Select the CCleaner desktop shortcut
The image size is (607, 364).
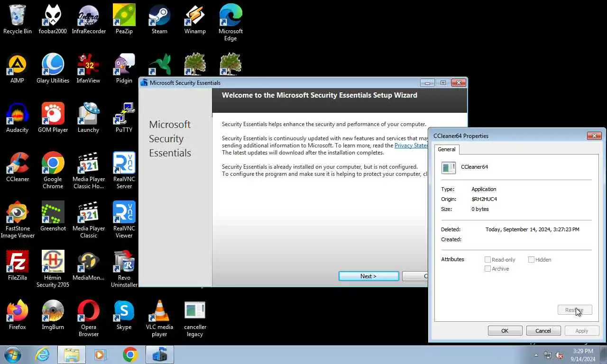coord(18,167)
